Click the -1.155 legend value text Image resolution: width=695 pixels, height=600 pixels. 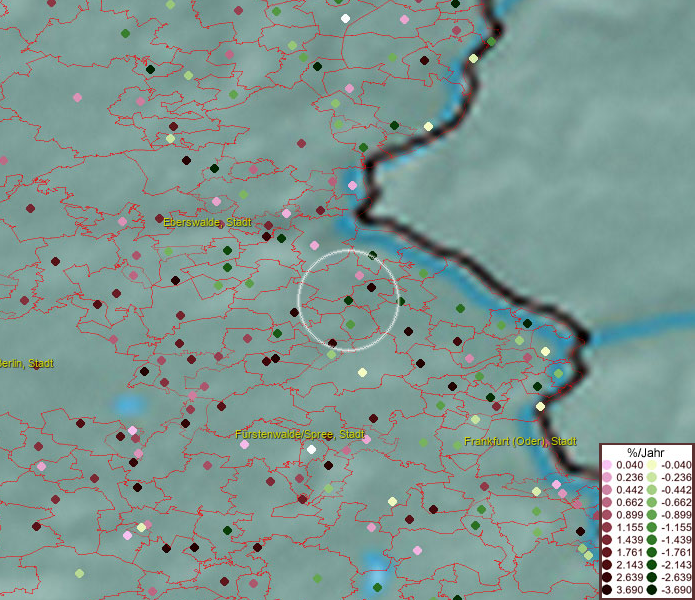point(676,527)
